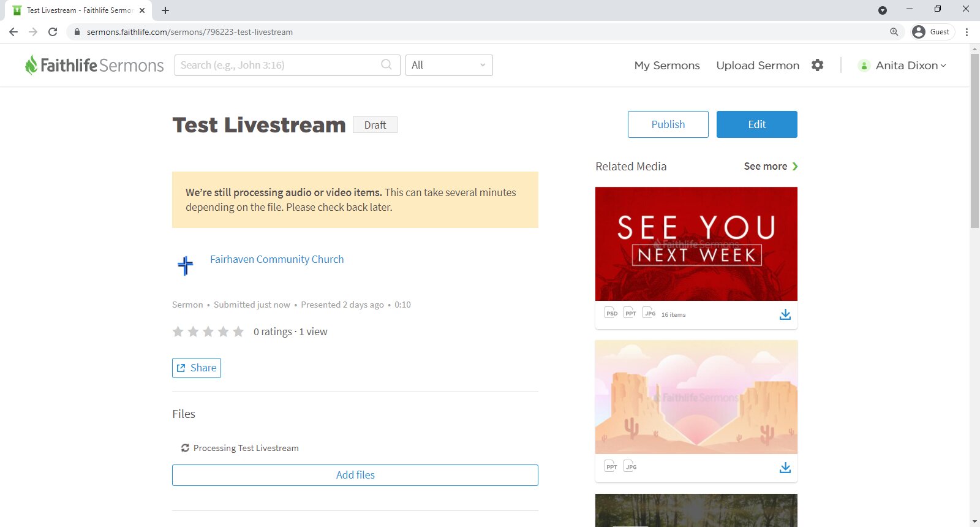Click the Faithlife Sermons flame logo
Image resolution: width=980 pixels, height=527 pixels.
point(31,65)
